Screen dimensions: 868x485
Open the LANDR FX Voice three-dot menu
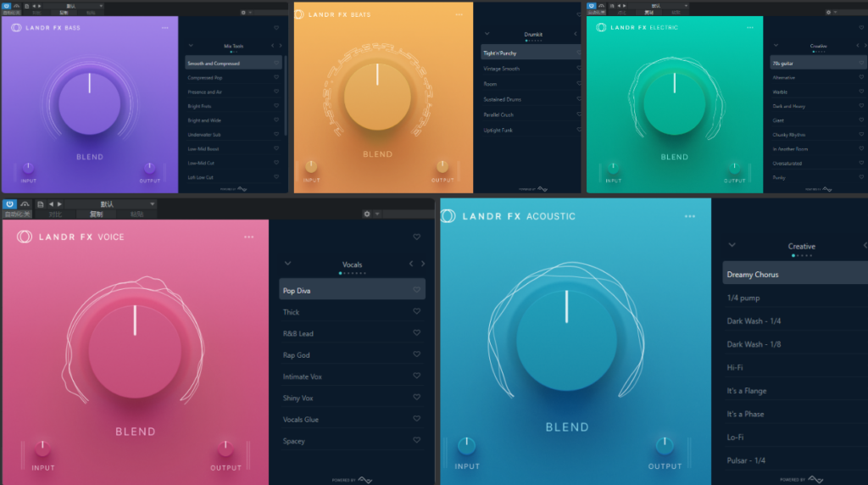click(249, 237)
